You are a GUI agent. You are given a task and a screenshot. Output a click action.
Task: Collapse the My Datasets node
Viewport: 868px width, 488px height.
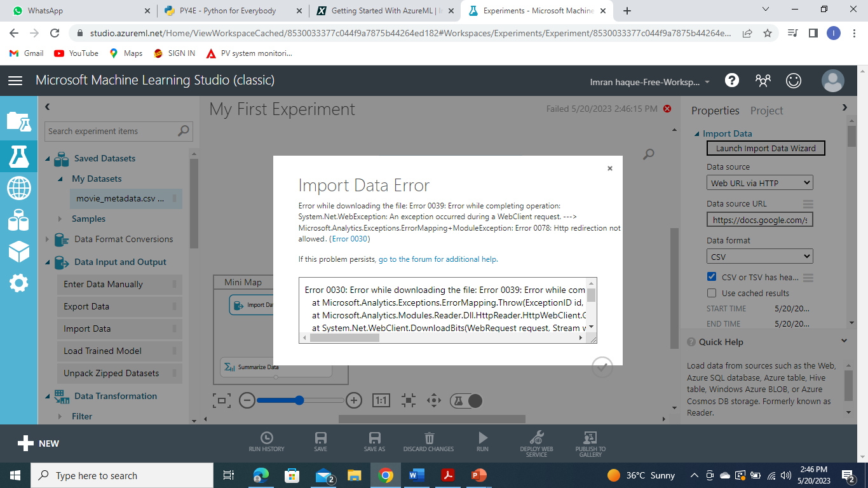pos(61,179)
